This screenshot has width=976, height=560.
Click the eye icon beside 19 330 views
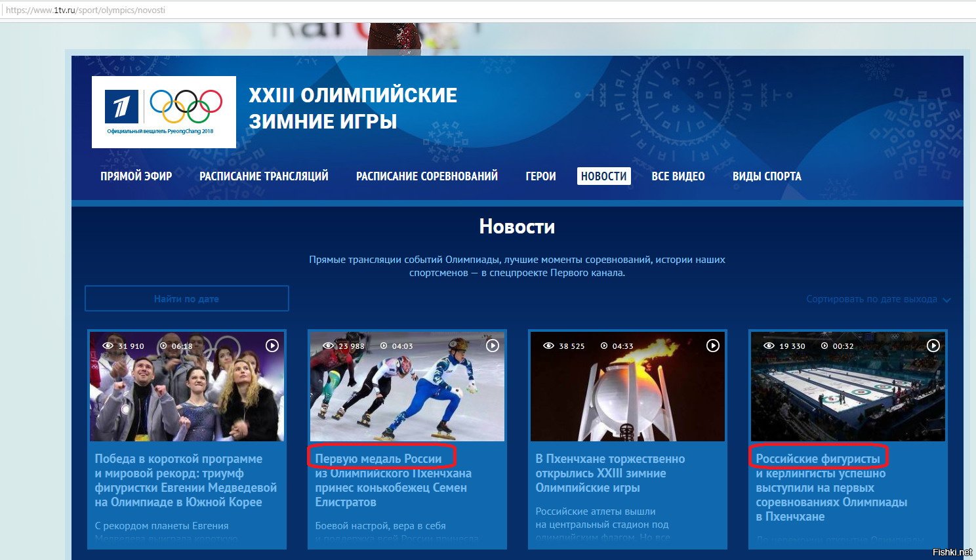pyautogui.click(x=769, y=346)
